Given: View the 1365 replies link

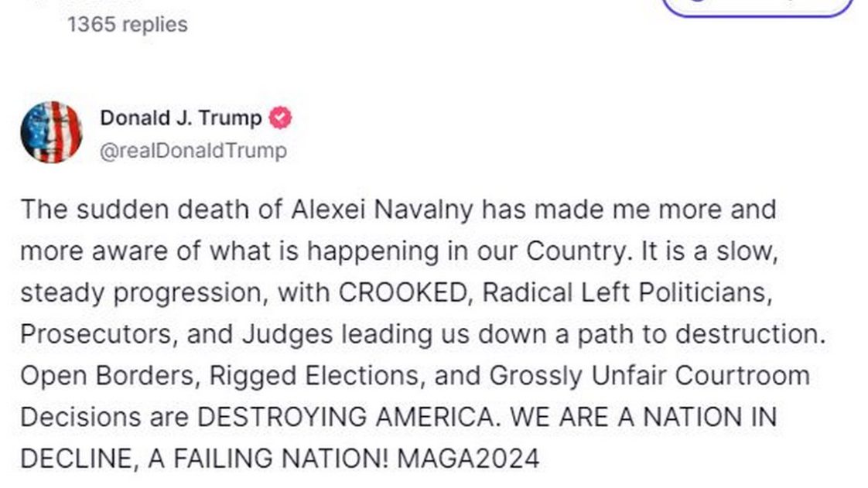Looking at the screenshot, I should (x=128, y=25).
